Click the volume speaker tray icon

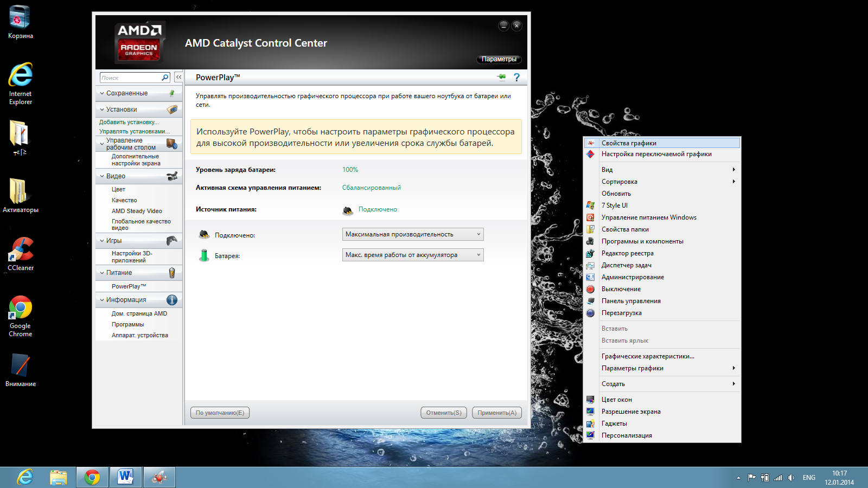[x=791, y=478]
